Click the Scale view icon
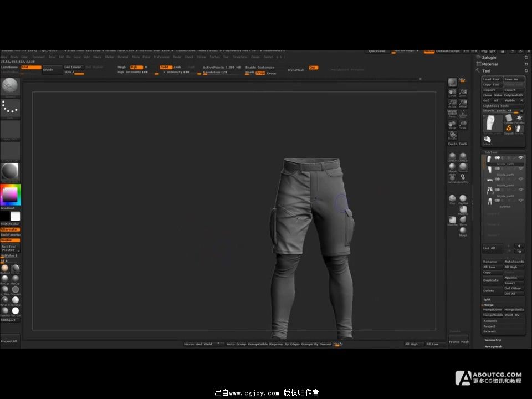This screenshot has width=532, height=399. point(463,125)
